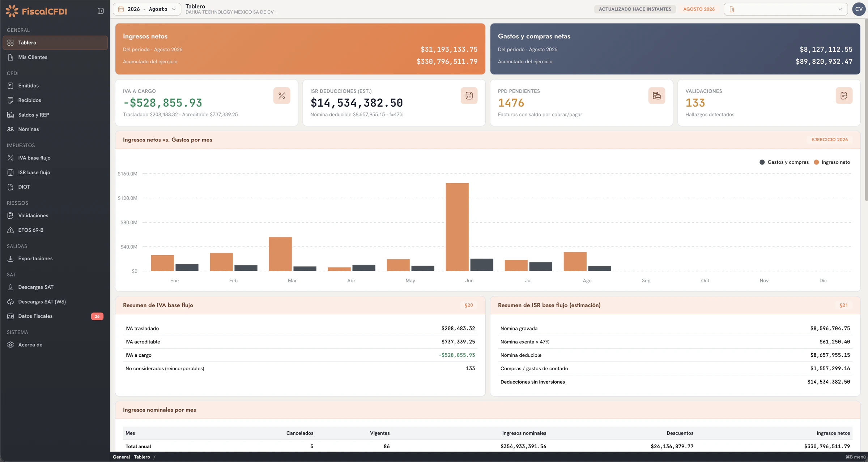This screenshot has width=868, height=462.
Task: Click the Gastos y compras netas card
Action: (x=675, y=49)
